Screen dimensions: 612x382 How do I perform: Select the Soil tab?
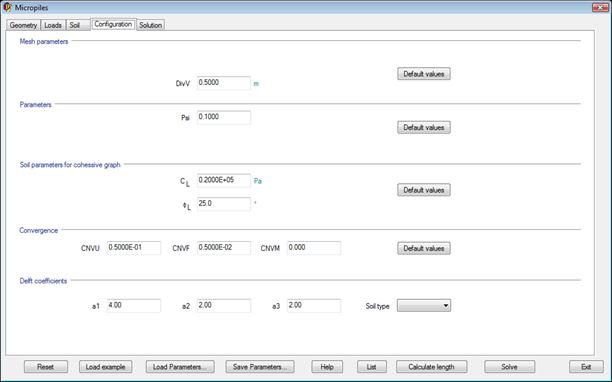[75, 25]
